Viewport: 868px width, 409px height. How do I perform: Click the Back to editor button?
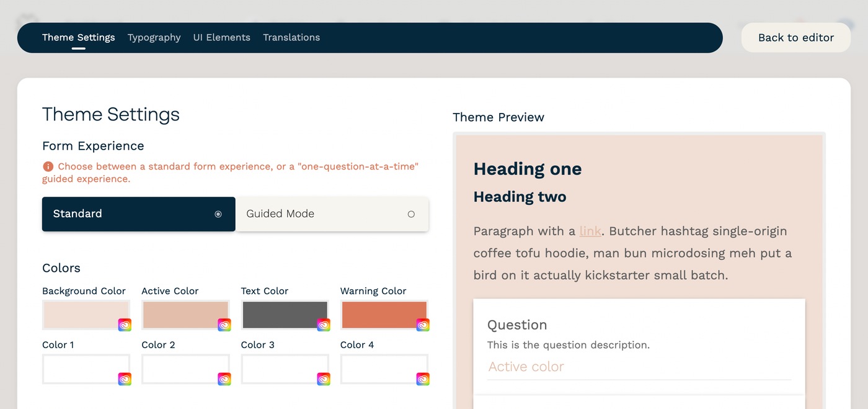click(795, 37)
